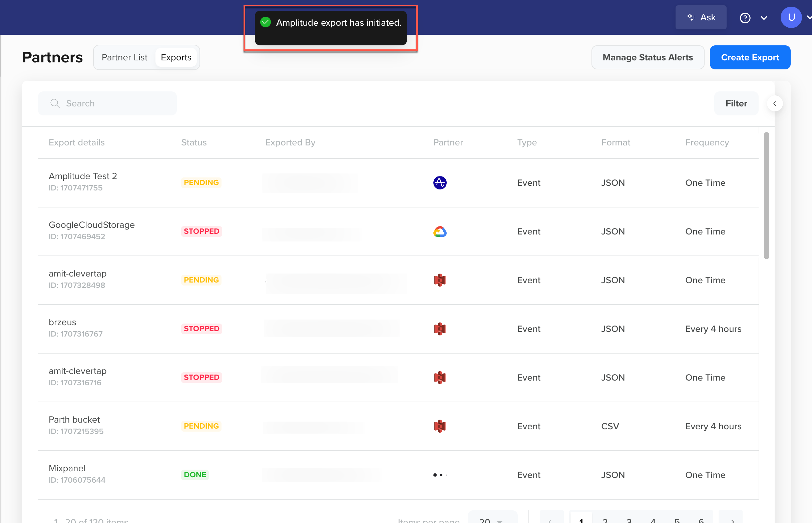Switch to the Partner List tab

(124, 57)
